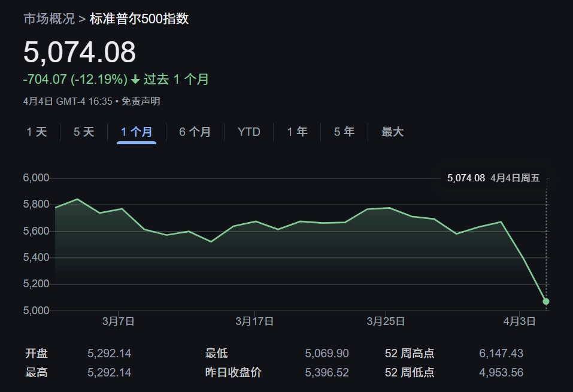Click the 52 周高点 value 6,147.43
This screenshot has height=392, width=573.
501,353
